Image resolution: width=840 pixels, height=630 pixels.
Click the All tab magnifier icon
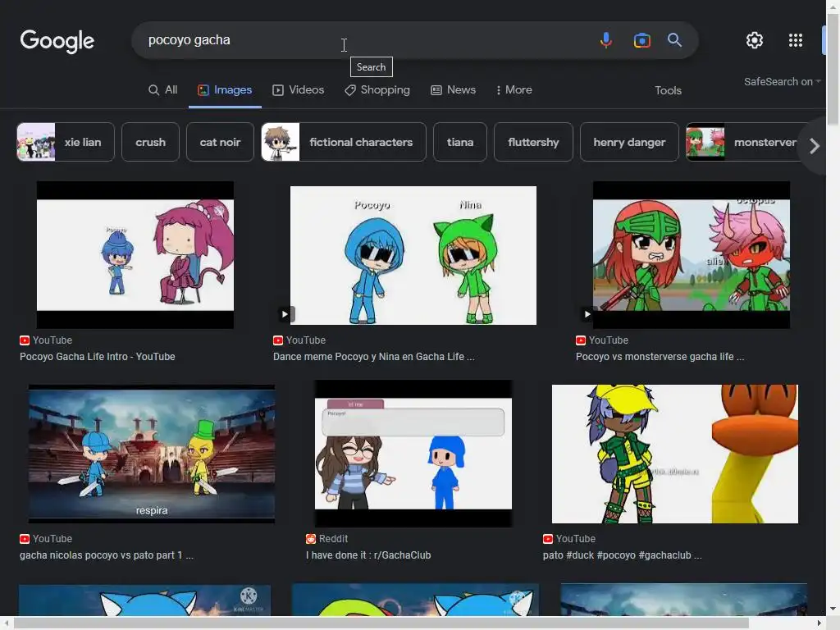(153, 90)
